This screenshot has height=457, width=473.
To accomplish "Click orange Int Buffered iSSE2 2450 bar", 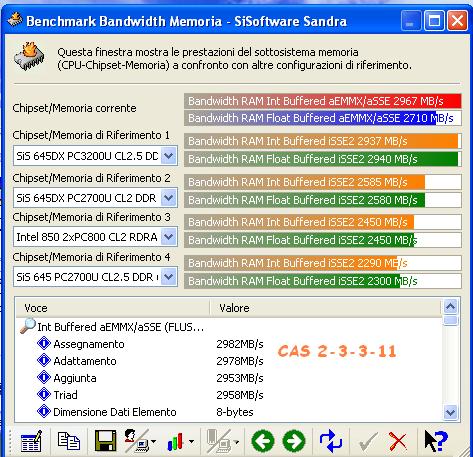I will 323,222.
